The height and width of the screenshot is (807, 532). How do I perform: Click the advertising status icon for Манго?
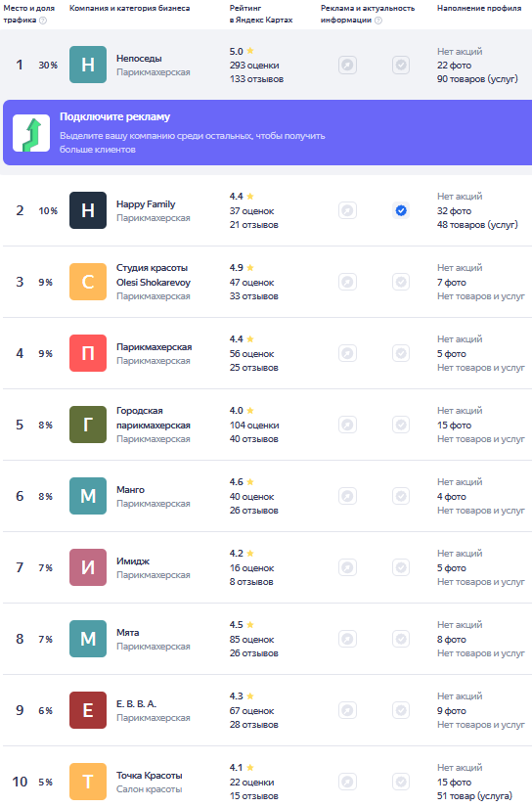tap(348, 496)
